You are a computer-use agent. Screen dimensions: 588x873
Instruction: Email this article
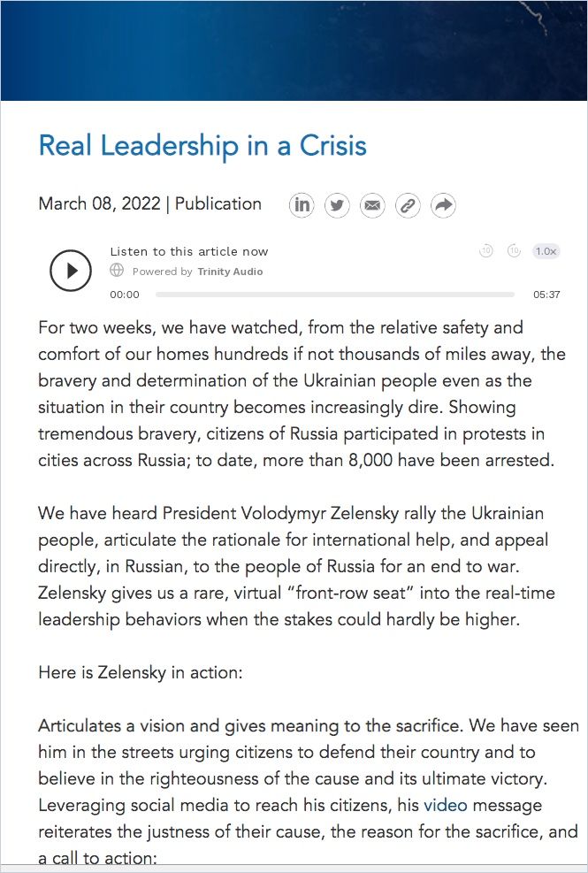pos(372,205)
